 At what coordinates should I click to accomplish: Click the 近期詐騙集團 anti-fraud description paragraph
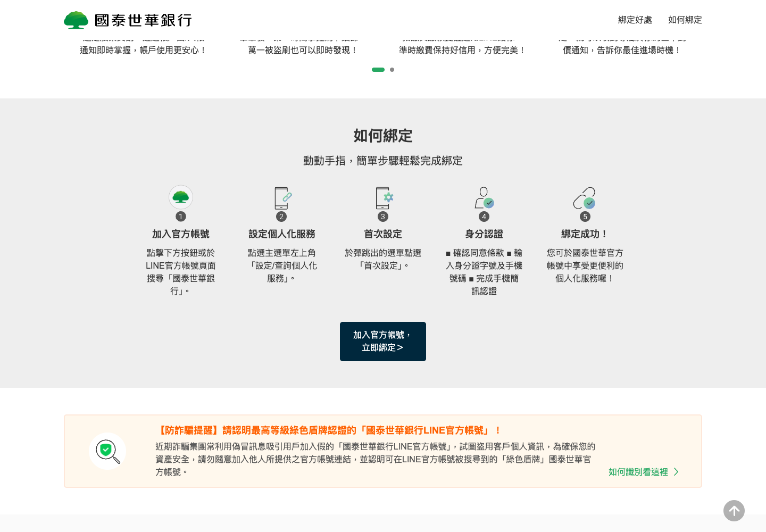376,459
